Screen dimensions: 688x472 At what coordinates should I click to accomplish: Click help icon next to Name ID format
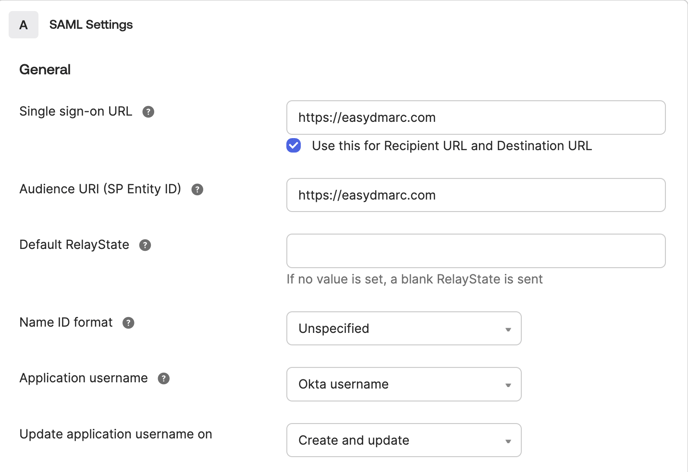[x=128, y=323]
